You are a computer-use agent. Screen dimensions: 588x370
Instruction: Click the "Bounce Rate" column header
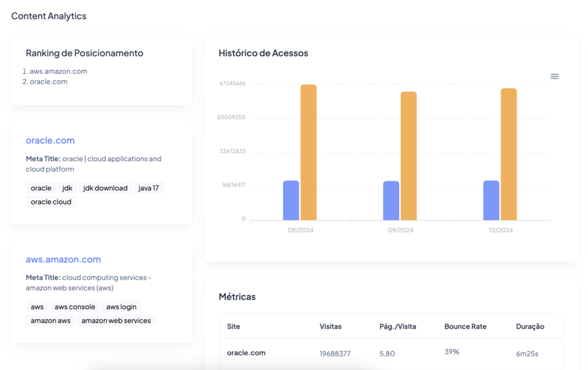click(466, 326)
